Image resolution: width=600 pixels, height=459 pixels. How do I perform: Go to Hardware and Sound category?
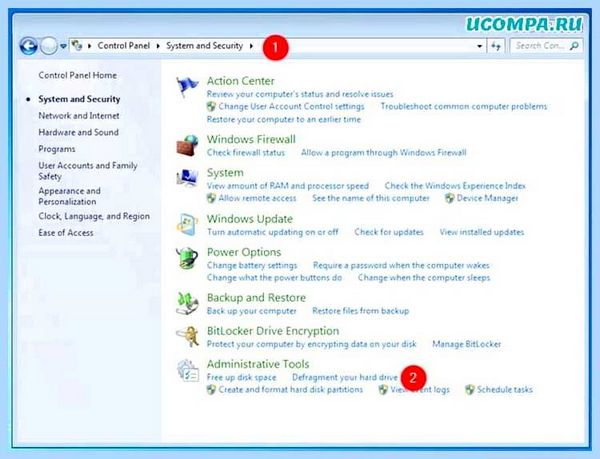tap(78, 132)
